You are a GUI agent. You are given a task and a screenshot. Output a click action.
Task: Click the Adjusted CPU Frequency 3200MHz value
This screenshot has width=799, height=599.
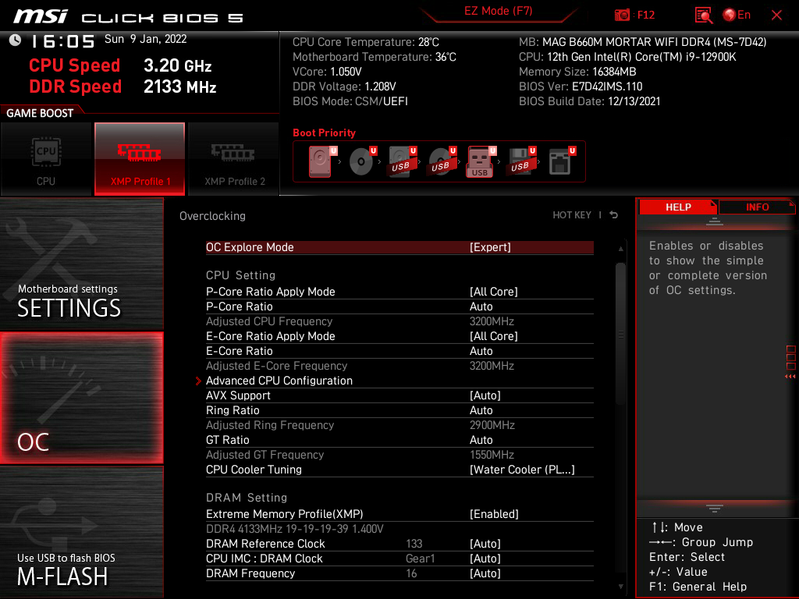(x=492, y=321)
